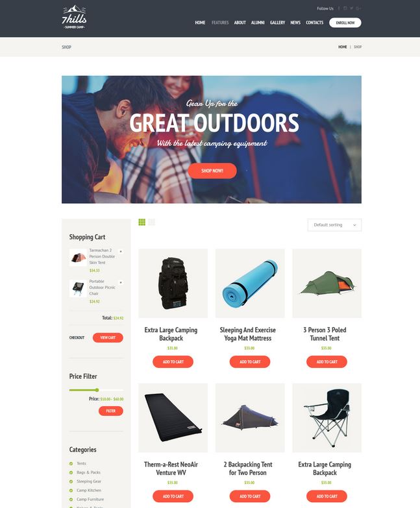Open the Alumni menu item
The height and width of the screenshot is (508, 420).
click(258, 23)
